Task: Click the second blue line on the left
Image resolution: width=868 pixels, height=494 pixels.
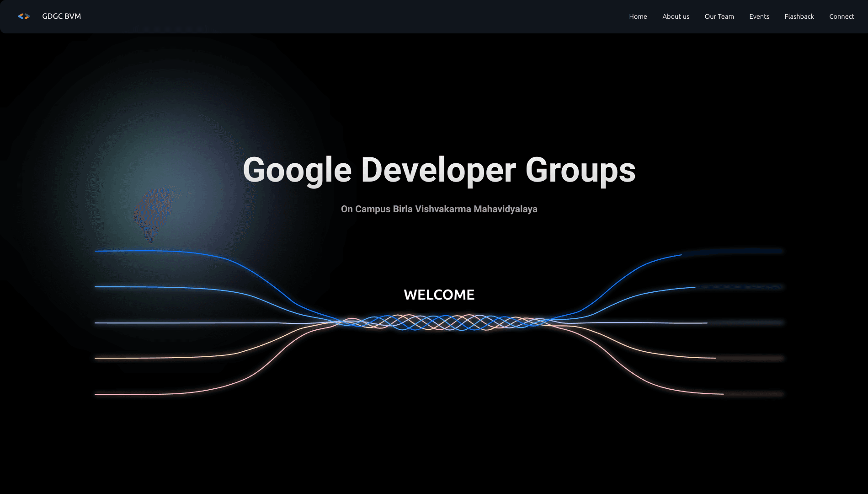Action: click(x=137, y=287)
